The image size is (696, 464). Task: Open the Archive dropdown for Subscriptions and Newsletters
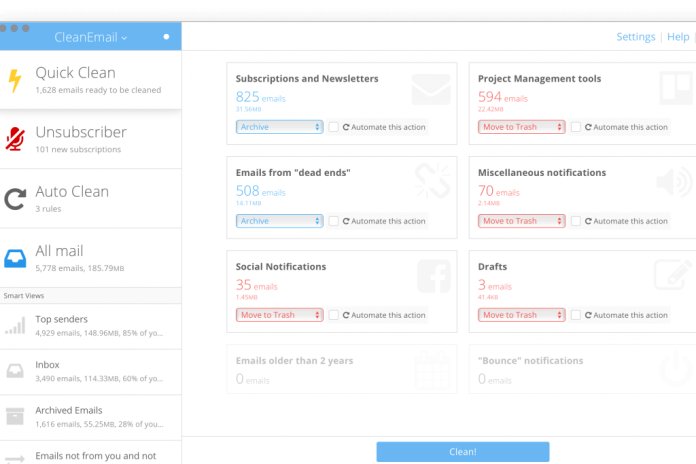279,127
